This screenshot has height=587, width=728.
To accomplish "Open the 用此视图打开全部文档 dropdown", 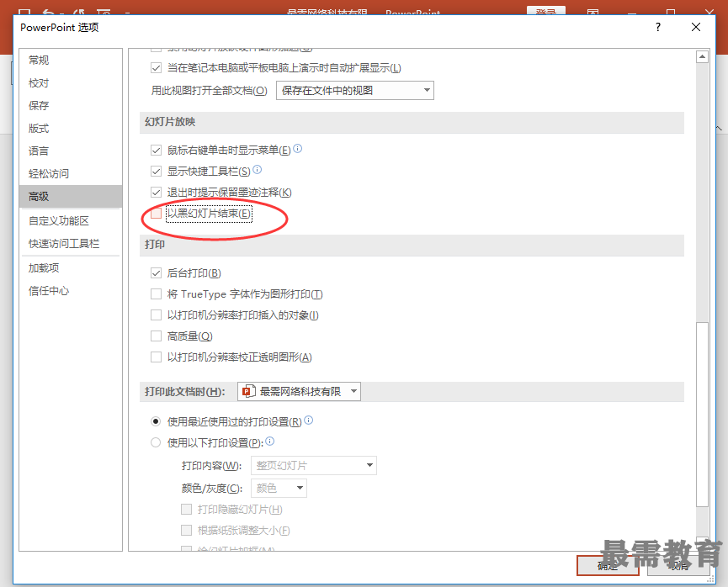I will (355, 91).
